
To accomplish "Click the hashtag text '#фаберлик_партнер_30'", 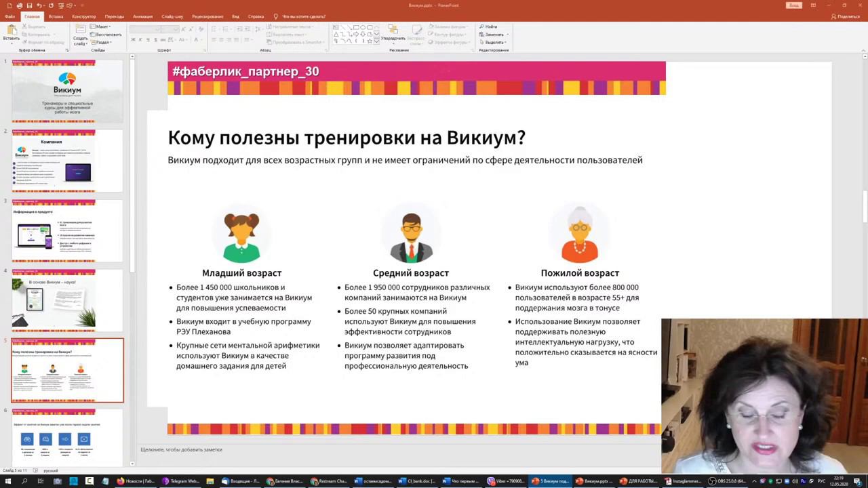I will [x=245, y=71].
